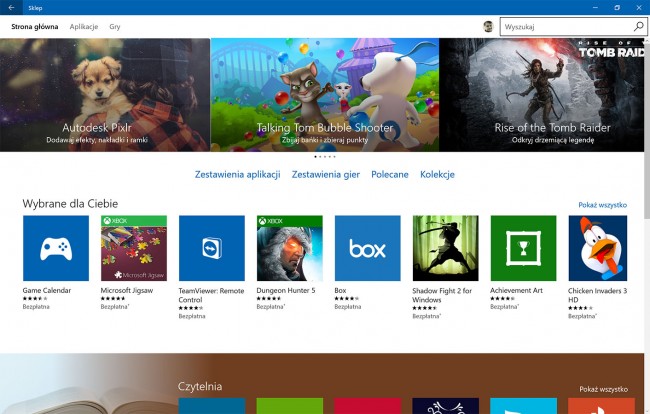
Task: Open the user account avatar
Action: (489, 27)
